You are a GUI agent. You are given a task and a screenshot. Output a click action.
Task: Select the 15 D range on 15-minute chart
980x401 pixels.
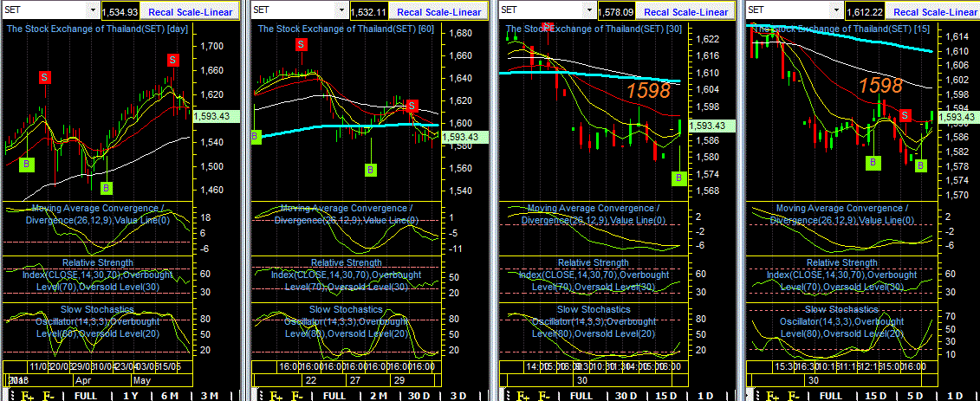coord(876,396)
